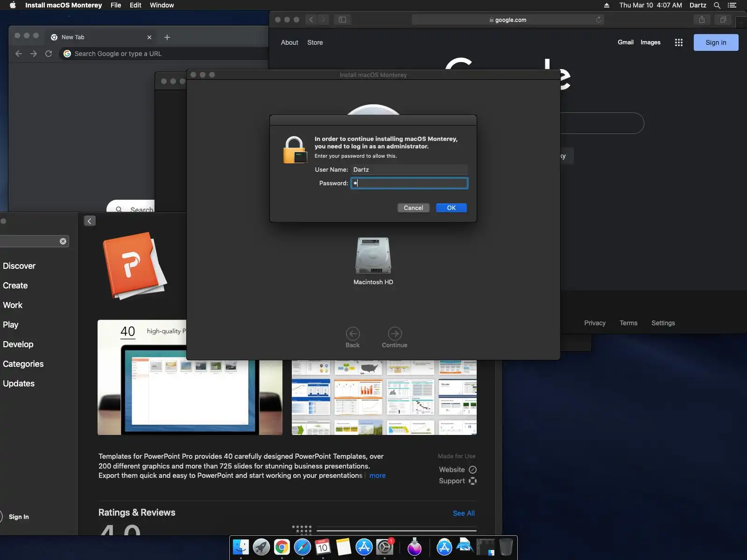Viewport: 747px width, 560px height.
Task: Click the Safari share button
Action: (702, 20)
